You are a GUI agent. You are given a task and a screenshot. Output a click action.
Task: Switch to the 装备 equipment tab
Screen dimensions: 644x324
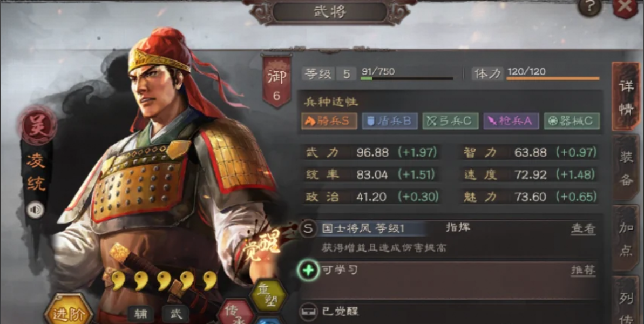pyautogui.click(x=626, y=168)
